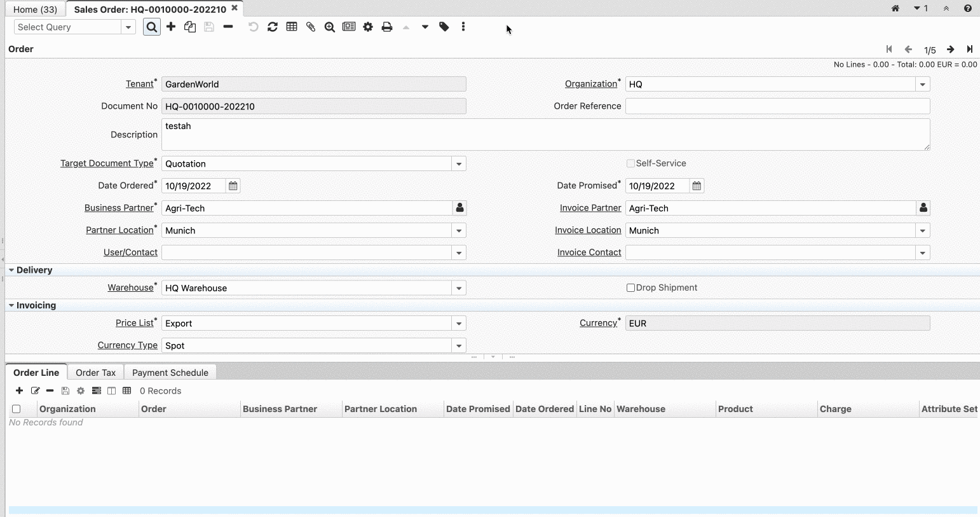Click the Business Partner label link
Image resolution: width=980 pixels, height=517 pixels.
119,208
